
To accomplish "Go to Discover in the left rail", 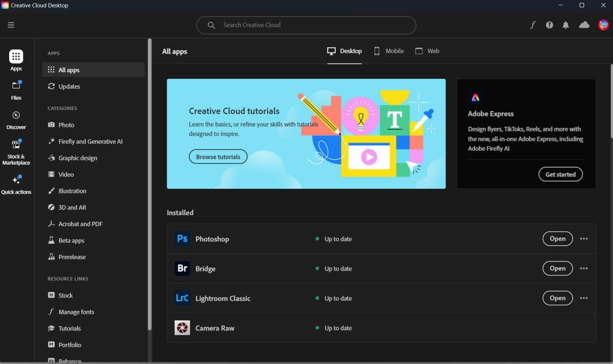I will (x=16, y=120).
